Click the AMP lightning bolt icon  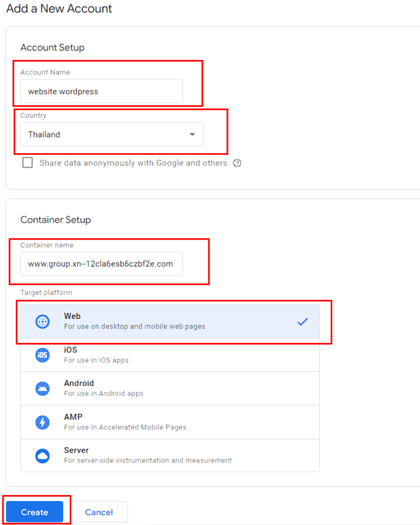(x=43, y=422)
